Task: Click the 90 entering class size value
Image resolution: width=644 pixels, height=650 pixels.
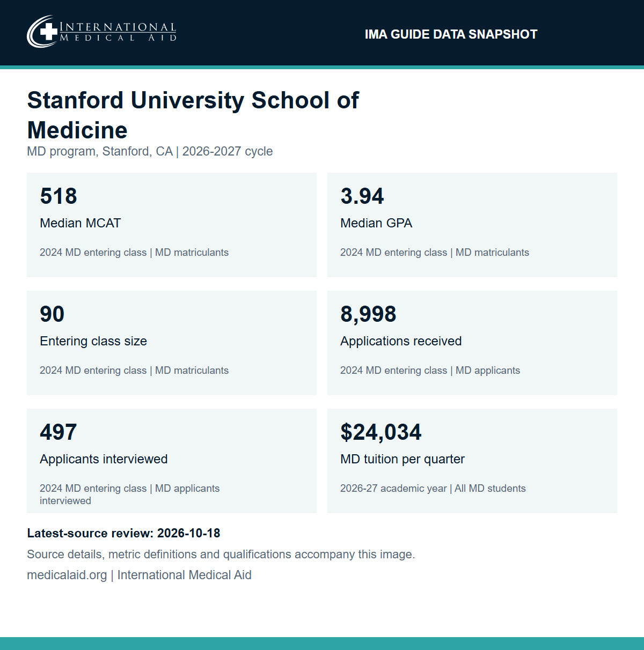Action: point(52,314)
